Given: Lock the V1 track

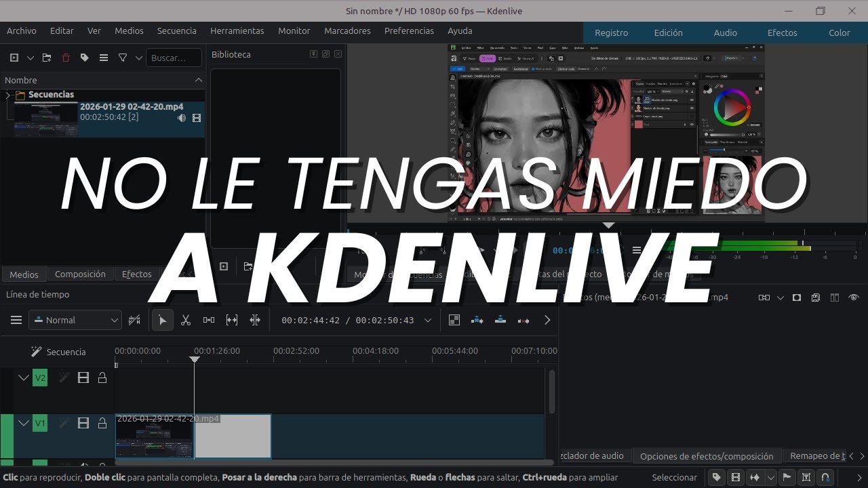Looking at the screenshot, I should 102,423.
